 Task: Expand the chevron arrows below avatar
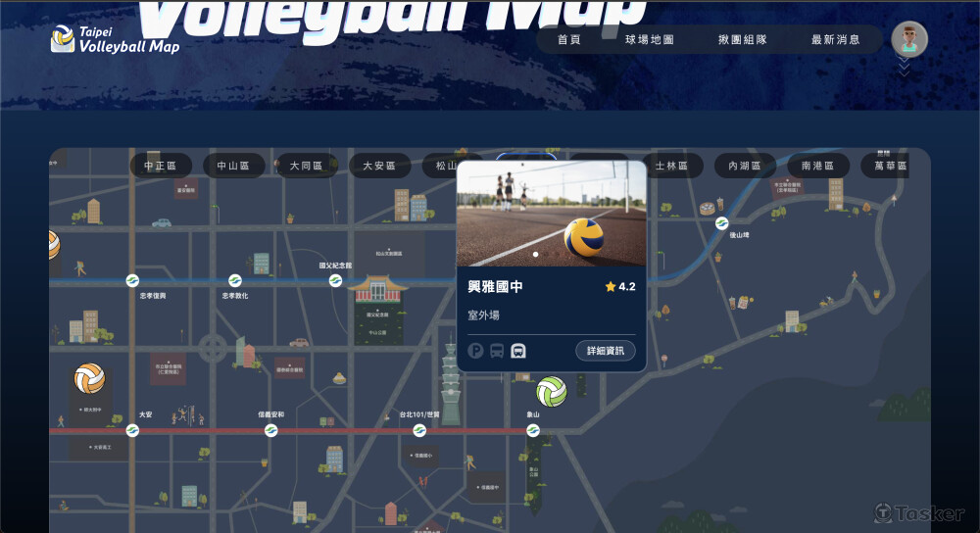(904, 68)
